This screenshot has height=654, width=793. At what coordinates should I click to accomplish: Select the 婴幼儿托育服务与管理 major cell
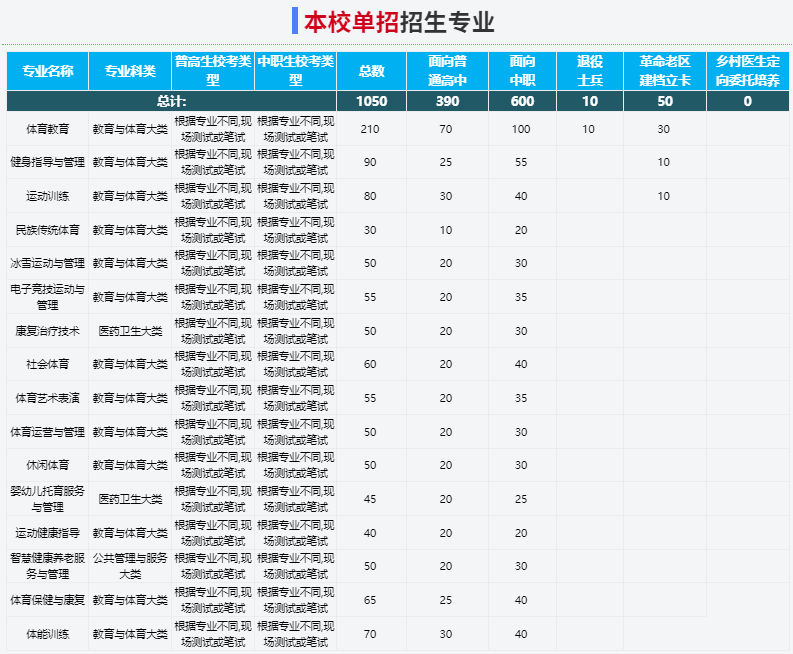pyautogui.click(x=47, y=499)
